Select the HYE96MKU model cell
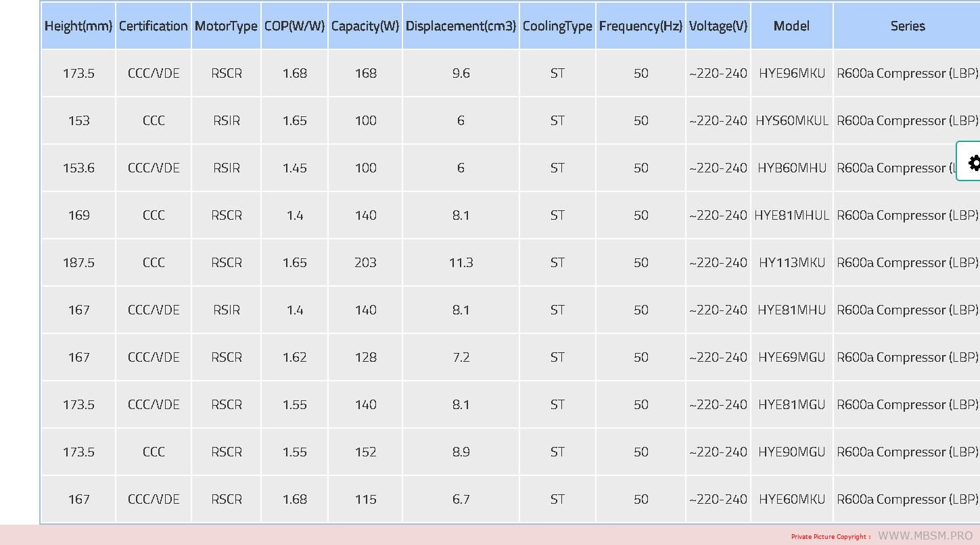Viewport: 980px width, 545px height. pyautogui.click(x=791, y=73)
